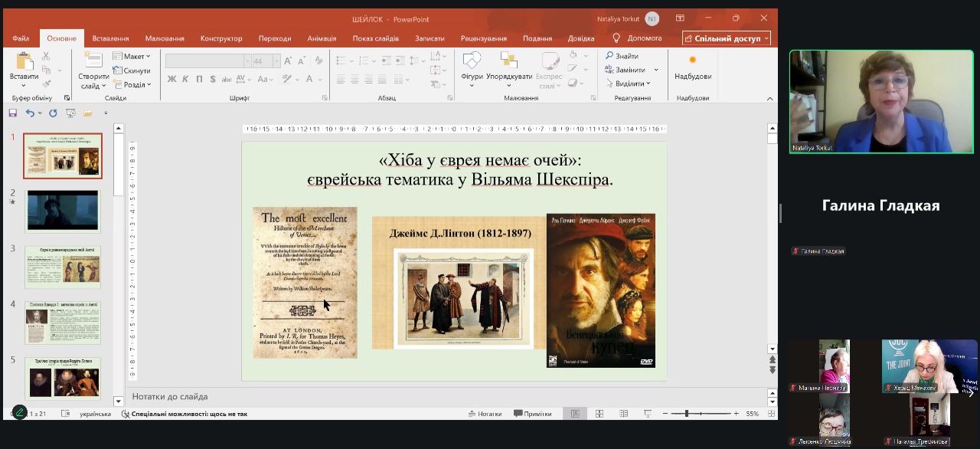Click the Створити слайд new slide icon
980x449 pixels.
[93, 61]
